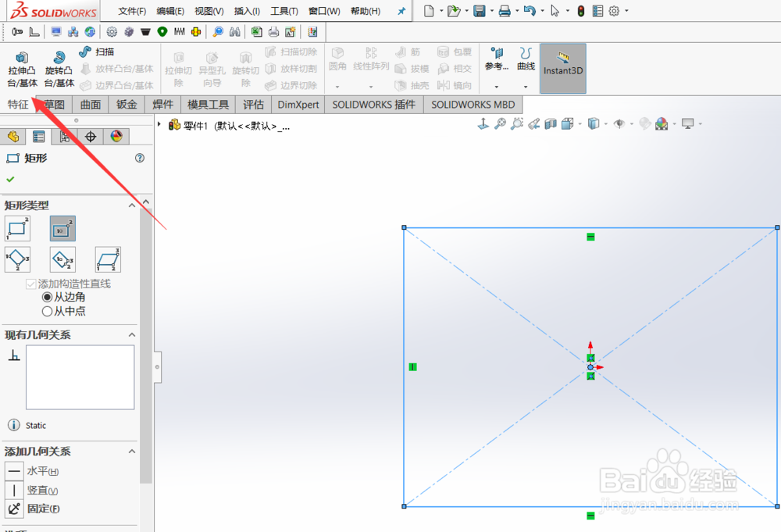Switch to the SOLIDWORKS MBD tab
The image size is (781, 532).
pos(473,105)
